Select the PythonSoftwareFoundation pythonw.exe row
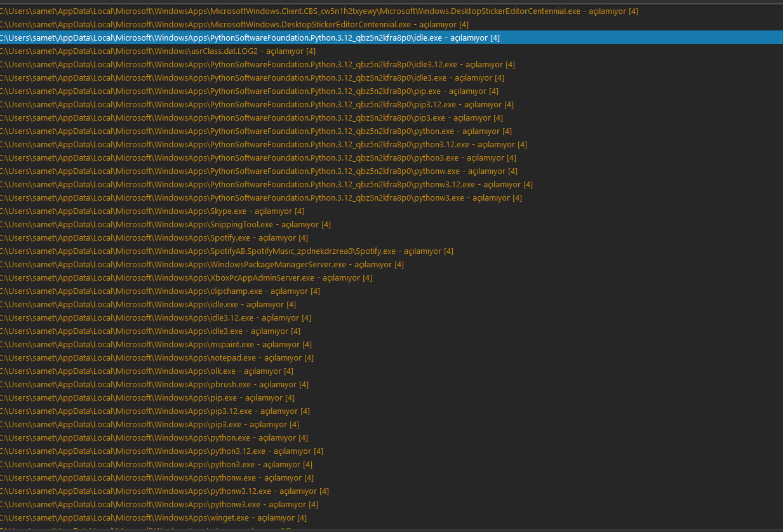 coord(391,171)
